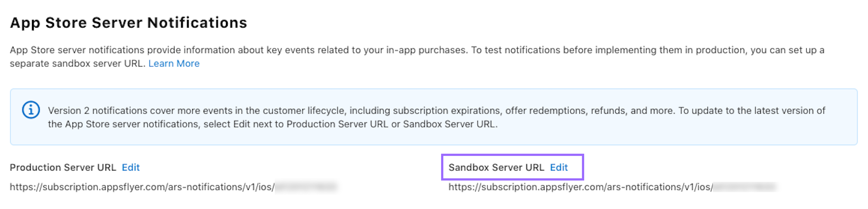Click the blurred token after sandbox URL
868x209 pixels.
click(x=744, y=187)
